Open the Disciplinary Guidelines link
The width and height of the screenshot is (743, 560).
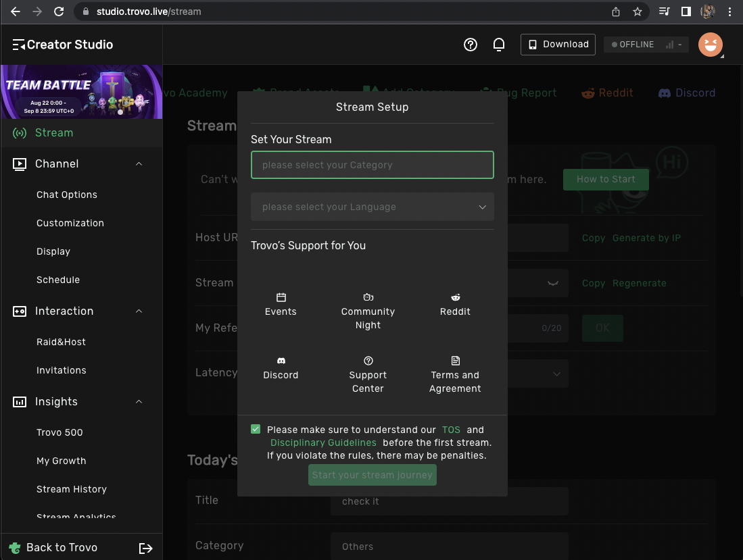(x=323, y=442)
